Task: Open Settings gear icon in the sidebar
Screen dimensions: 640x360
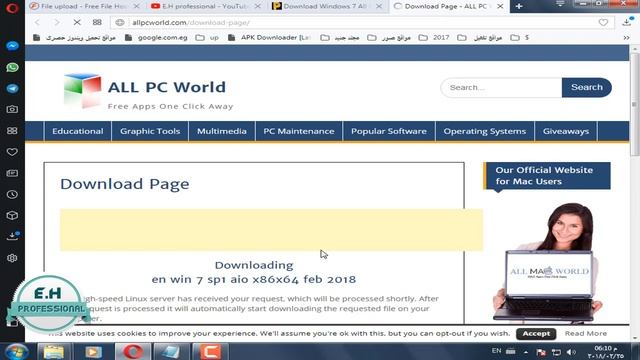Action: [12, 258]
